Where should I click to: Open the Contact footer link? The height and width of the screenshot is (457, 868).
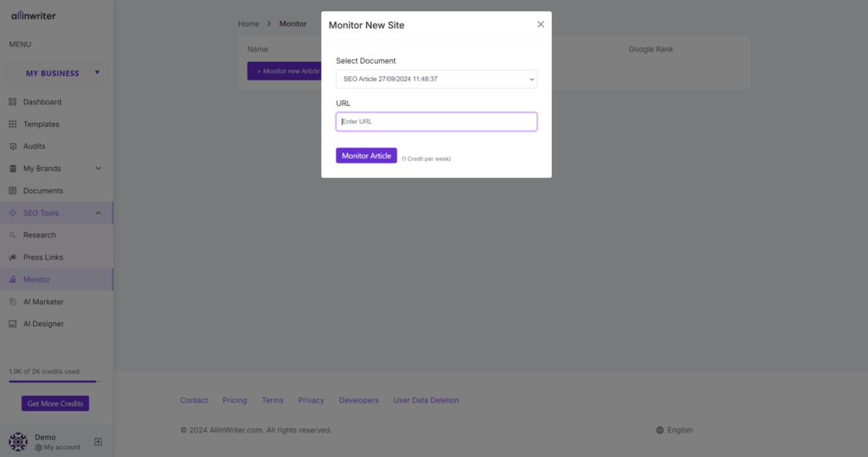coord(194,400)
